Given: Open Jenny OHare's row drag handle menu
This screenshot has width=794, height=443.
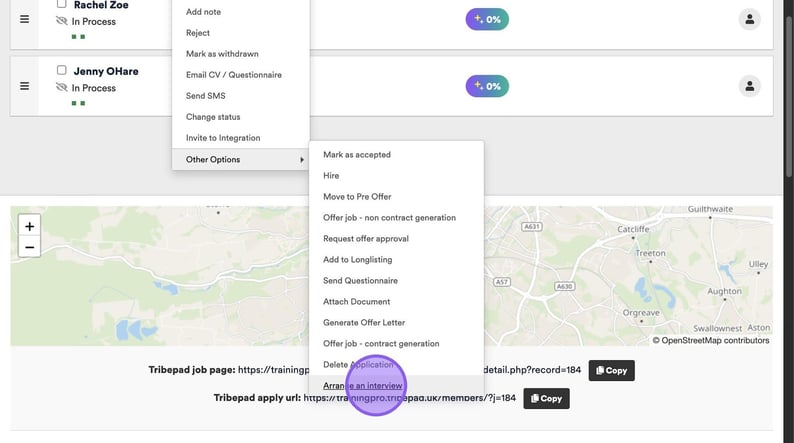Looking at the screenshot, I should 25,86.
